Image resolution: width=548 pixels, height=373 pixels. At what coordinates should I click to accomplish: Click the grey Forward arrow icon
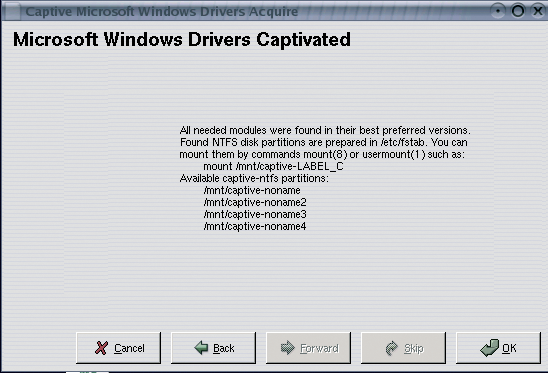point(288,347)
